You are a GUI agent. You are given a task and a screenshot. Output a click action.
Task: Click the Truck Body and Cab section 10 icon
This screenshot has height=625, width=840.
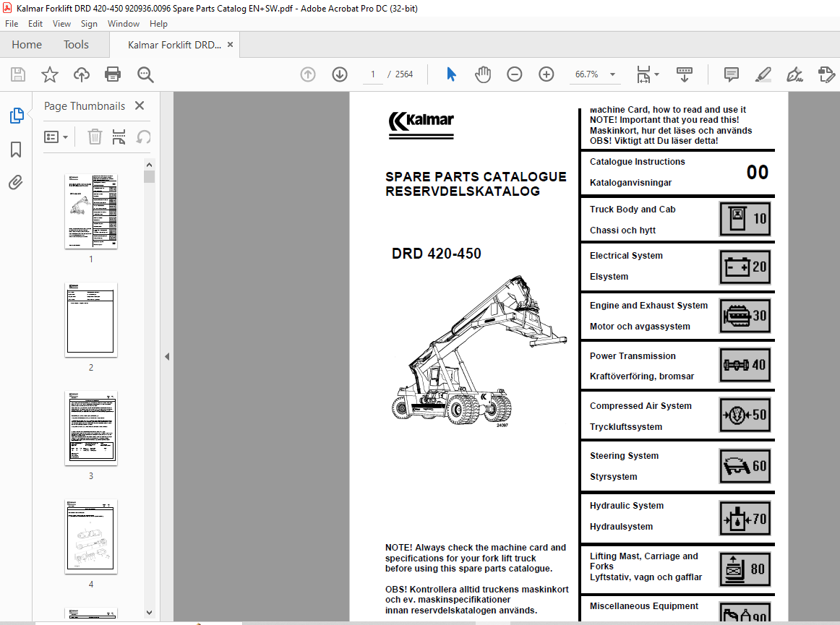[745, 219]
